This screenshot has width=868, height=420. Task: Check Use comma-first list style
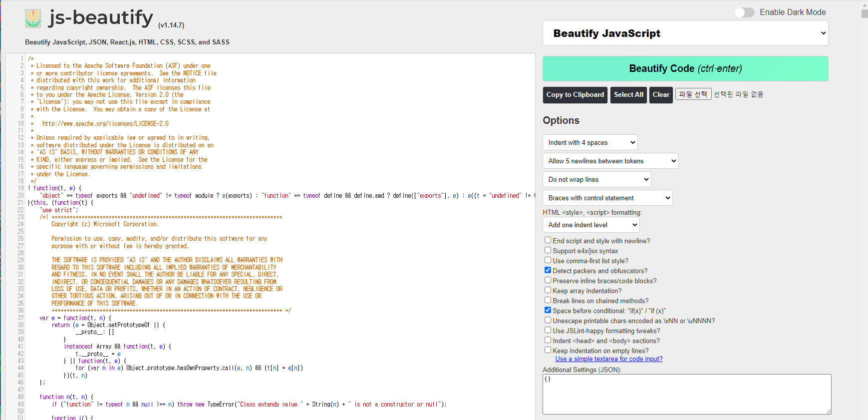pos(548,260)
